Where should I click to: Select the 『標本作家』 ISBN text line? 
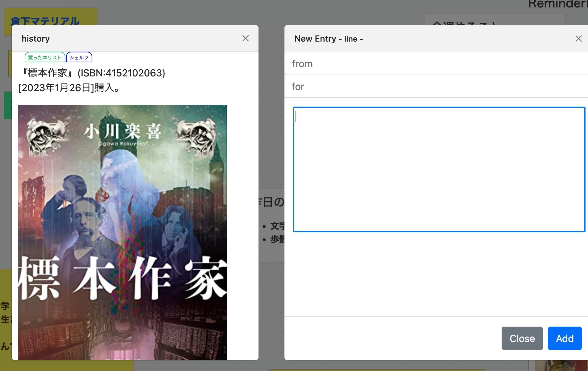tap(93, 73)
